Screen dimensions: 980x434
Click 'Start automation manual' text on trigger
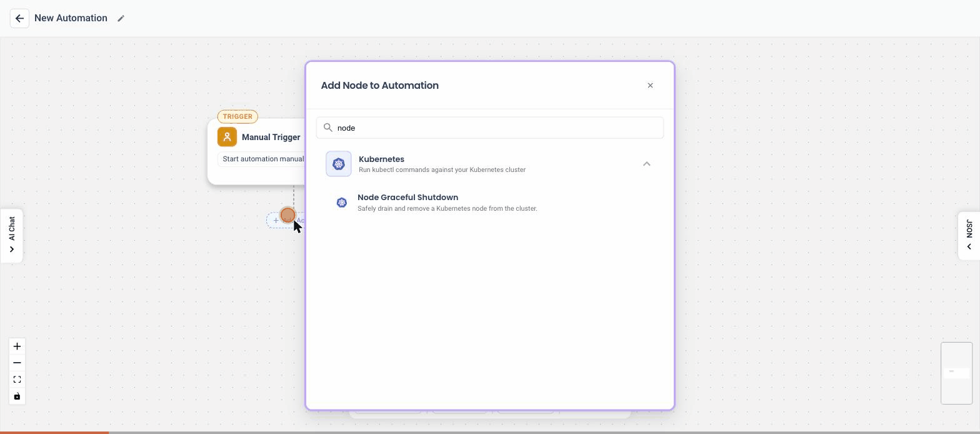(263, 159)
